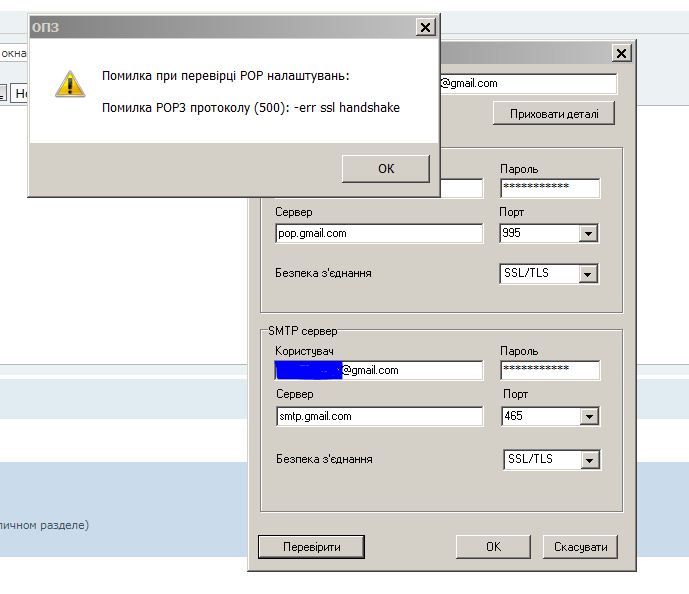Click OK in the mail settings window
The height and width of the screenshot is (594, 689).
point(492,547)
